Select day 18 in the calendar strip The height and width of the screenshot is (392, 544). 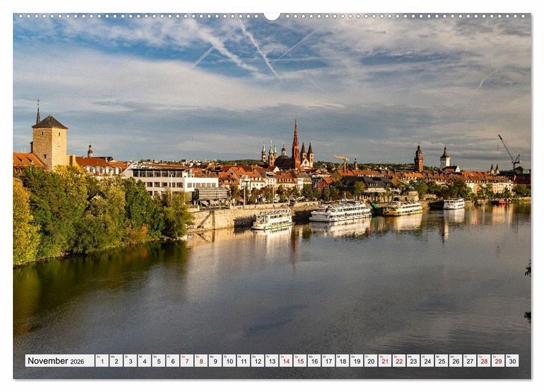(x=343, y=361)
